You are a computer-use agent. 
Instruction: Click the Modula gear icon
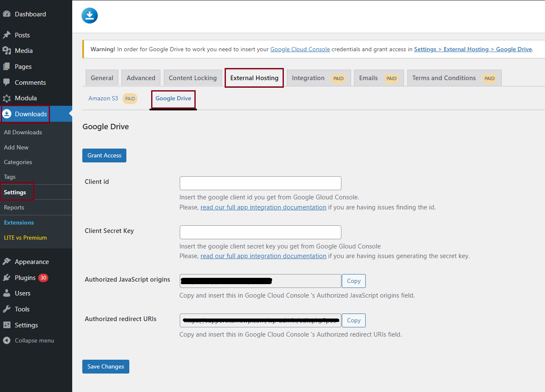coord(7,98)
